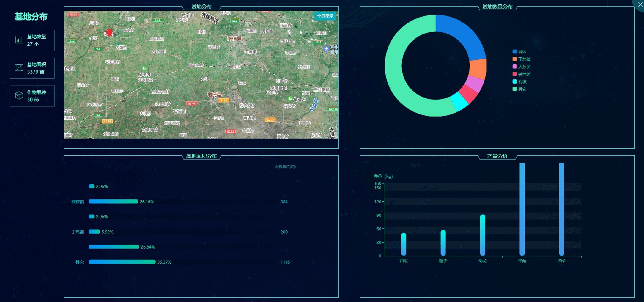Close the dashboard with the X icon
This screenshot has width=644, height=302.
(640, 4)
